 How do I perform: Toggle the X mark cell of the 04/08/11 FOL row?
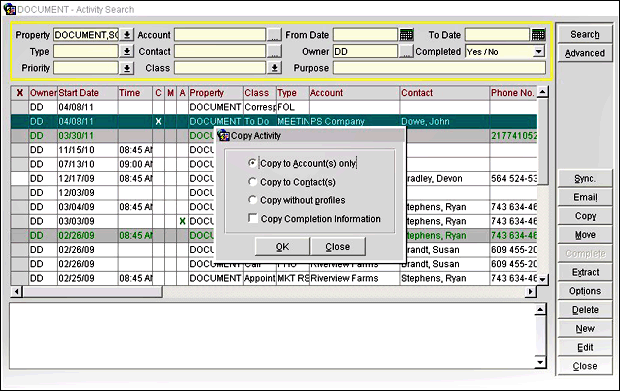[19, 107]
